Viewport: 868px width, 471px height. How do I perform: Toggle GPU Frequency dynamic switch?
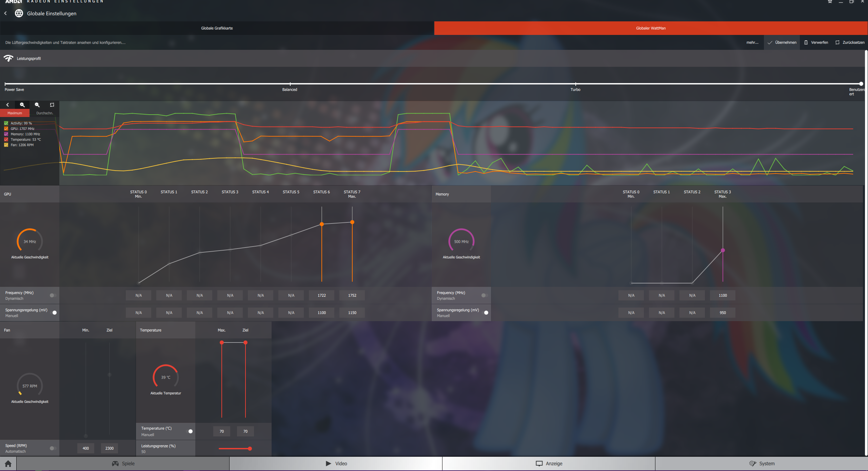coord(53,295)
